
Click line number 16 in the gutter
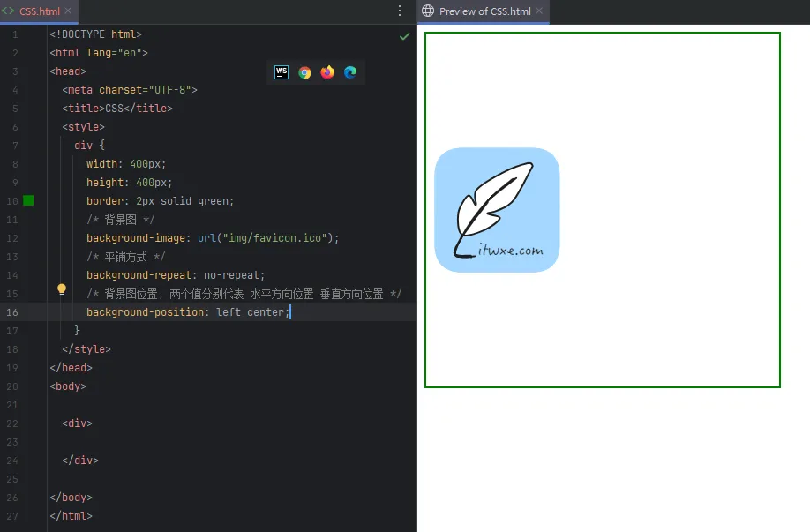(11, 312)
